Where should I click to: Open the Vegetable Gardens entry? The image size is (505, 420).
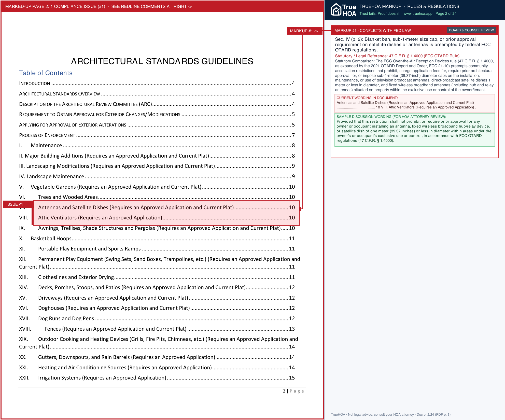(157, 187)
